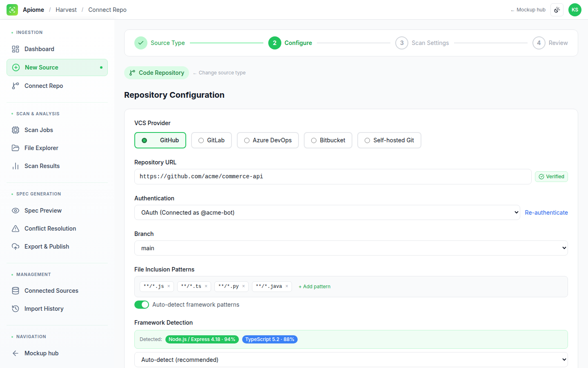Viewport: 588px width, 368px height.
Task: Click the New Source plus icon
Action: 16,67
